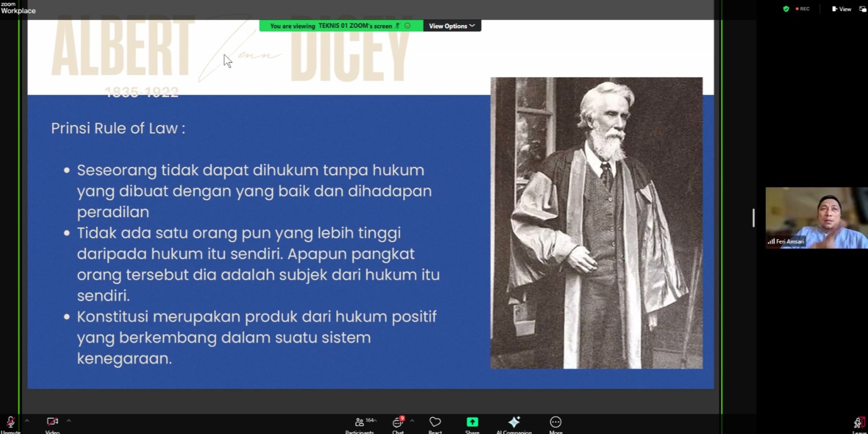Open the Participants panel
Viewport: 868px width, 434px height.
tap(360, 423)
